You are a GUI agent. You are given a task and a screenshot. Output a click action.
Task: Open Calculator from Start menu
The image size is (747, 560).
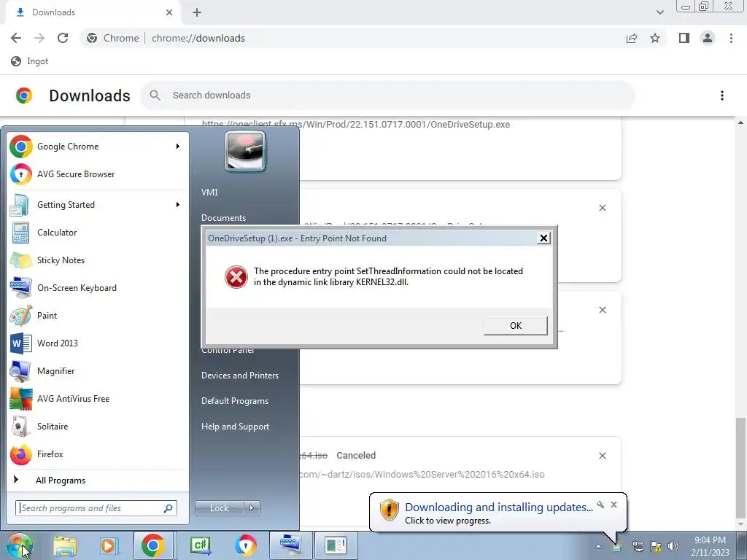coord(98,233)
